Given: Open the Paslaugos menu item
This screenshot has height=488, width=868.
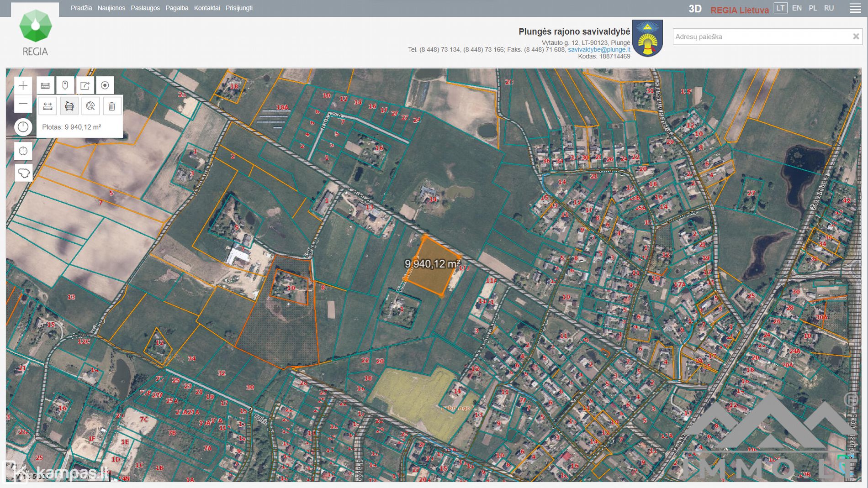Looking at the screenshot, I should (x=145, y=8).
